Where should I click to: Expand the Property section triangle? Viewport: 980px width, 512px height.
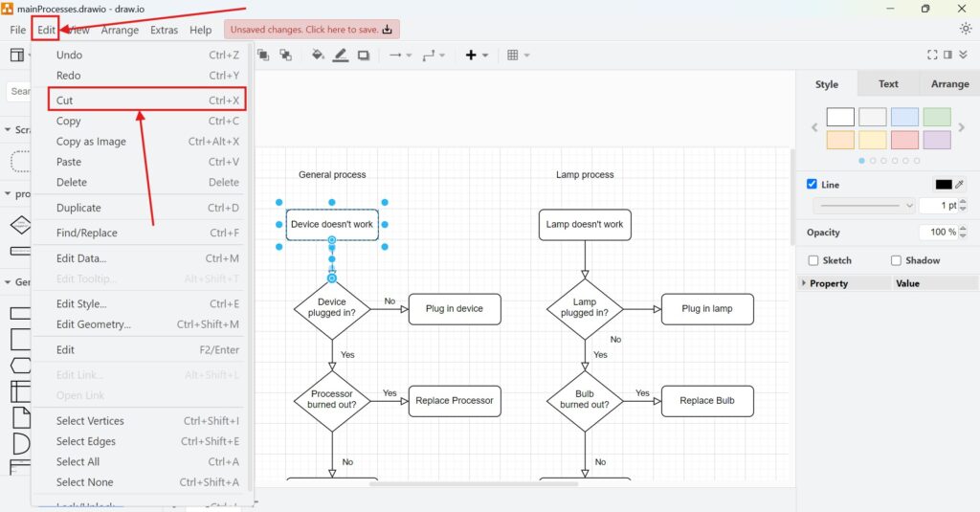coord(803,283)
